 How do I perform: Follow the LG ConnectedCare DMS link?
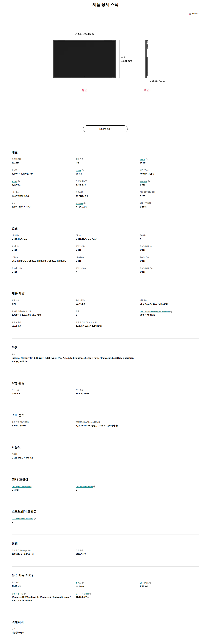click(22, 518)
